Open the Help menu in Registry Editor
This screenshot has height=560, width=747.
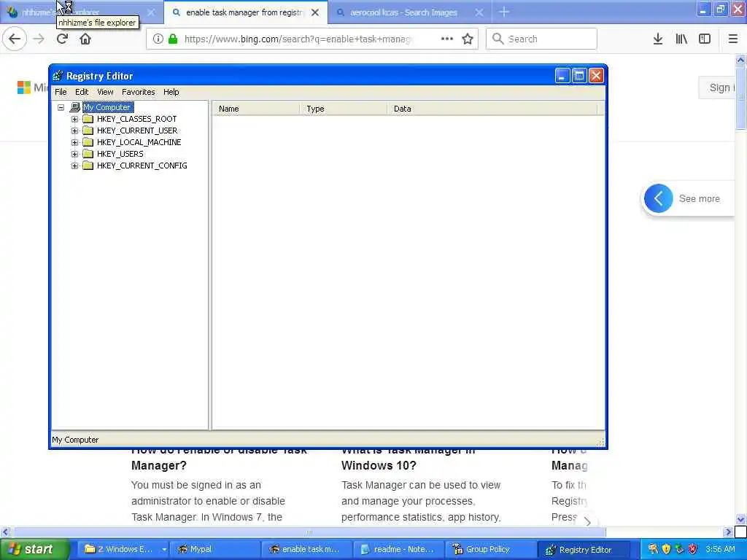coord(171,92)
